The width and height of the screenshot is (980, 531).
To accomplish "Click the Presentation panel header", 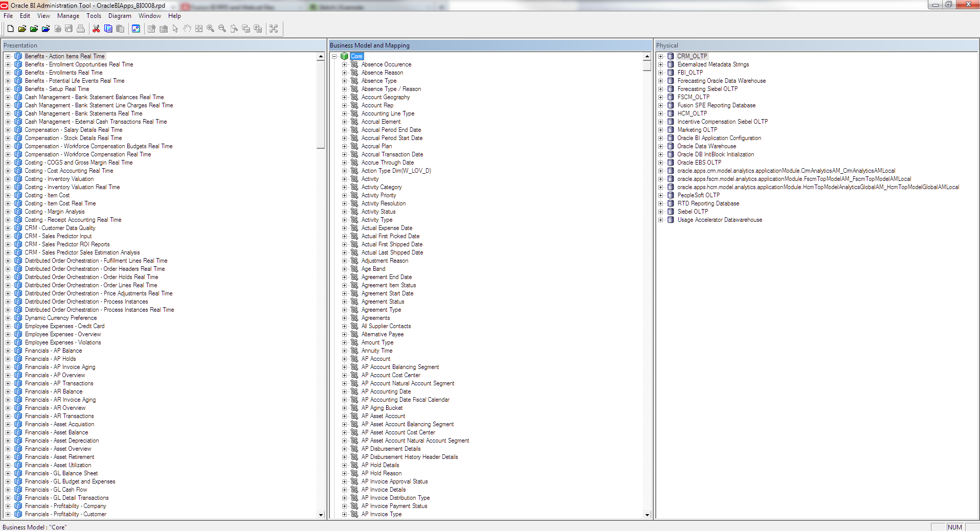I will click(x=164, y=45).
